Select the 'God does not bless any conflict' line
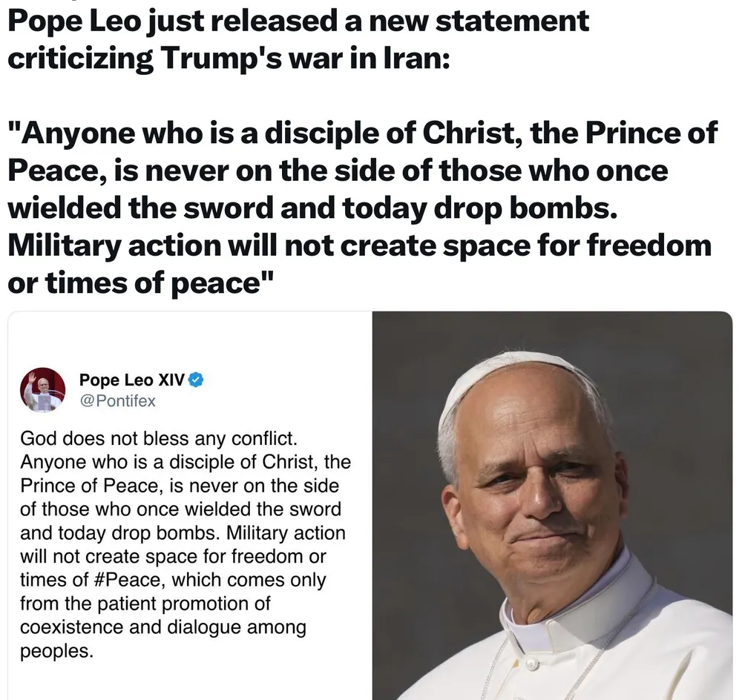 [159, 439]
